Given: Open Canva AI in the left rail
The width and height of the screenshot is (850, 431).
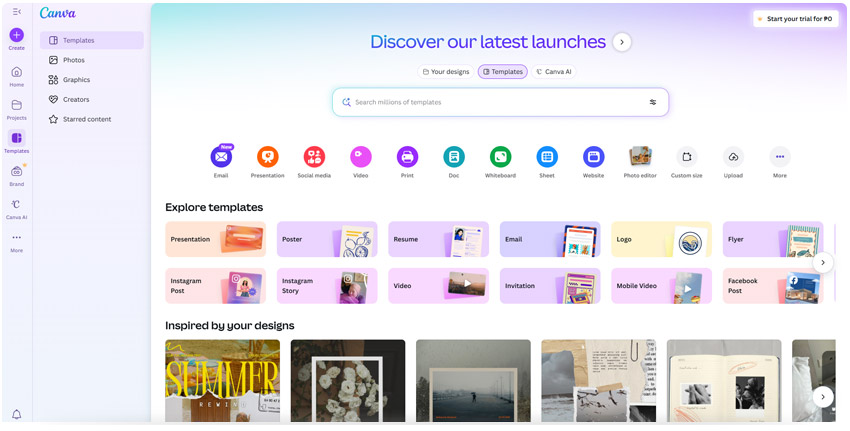Looking at the screenshot, I should (x=16, y=209).
